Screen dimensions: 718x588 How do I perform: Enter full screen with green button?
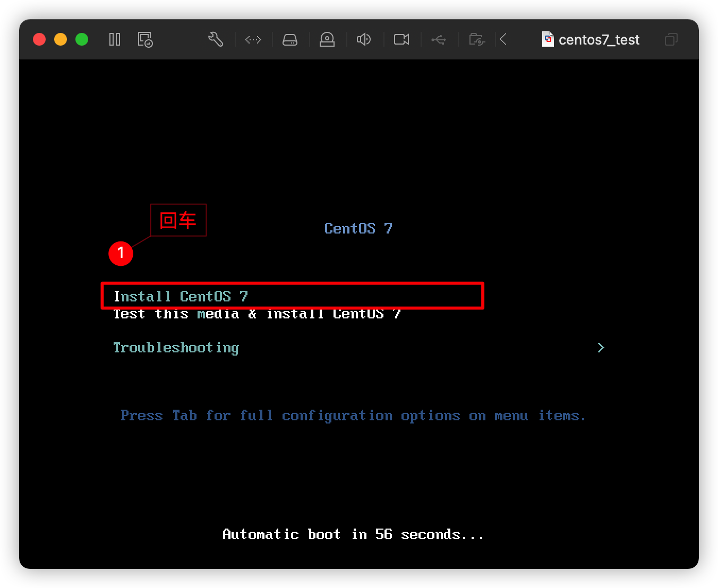[x=82, y=39]
